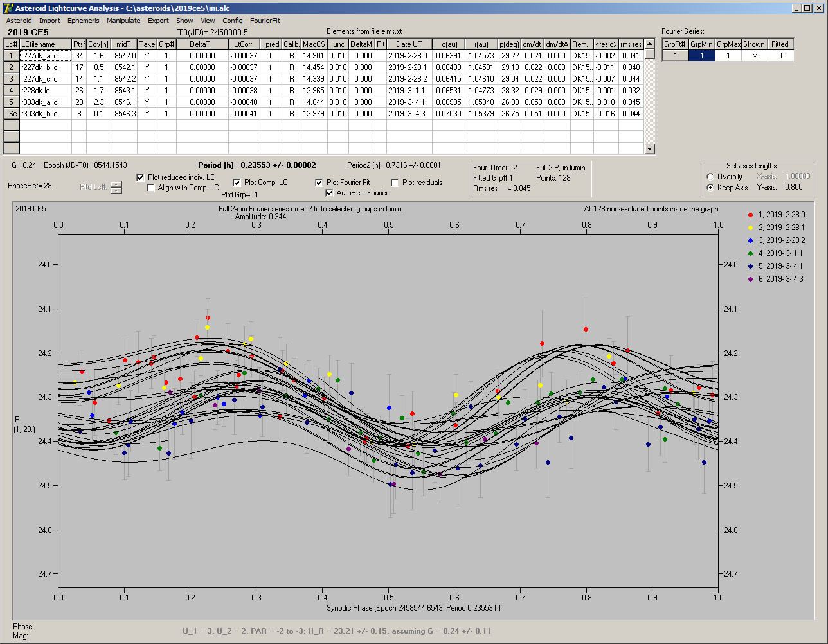828x644 pixels.
Task: Click the MagCS column header
Action: (314, 44)
